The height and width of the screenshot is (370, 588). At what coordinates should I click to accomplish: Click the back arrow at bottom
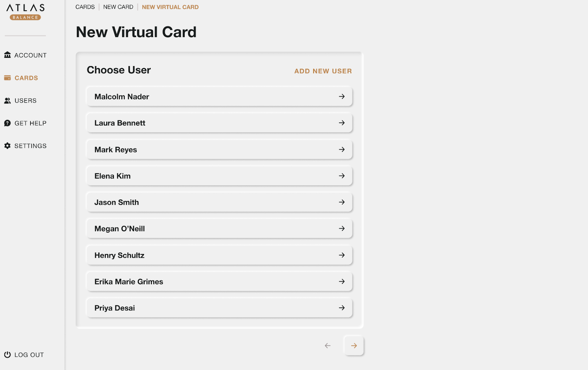327,345
